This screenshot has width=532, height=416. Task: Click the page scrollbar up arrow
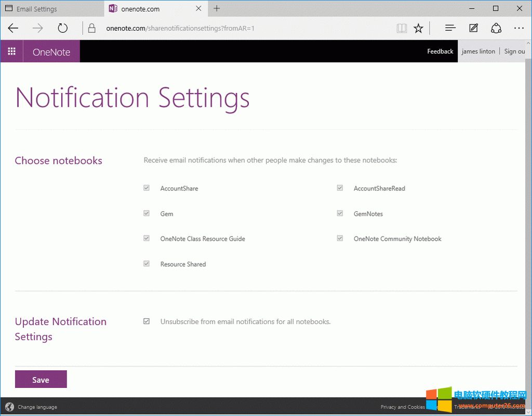[528, 44]
